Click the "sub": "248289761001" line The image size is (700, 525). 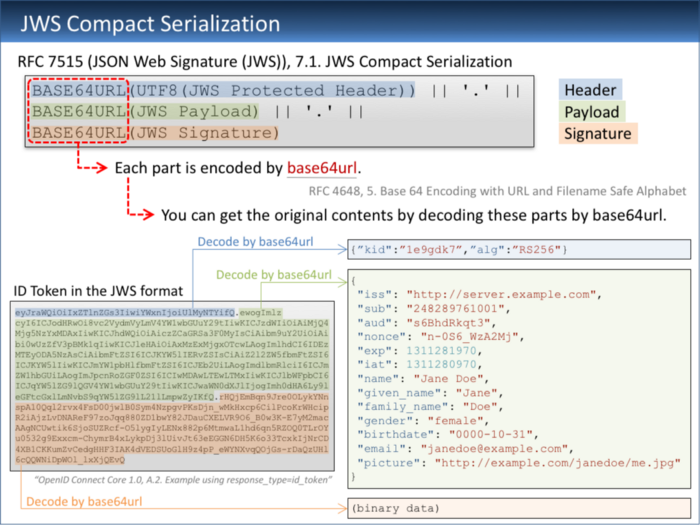tap(433, 308)
